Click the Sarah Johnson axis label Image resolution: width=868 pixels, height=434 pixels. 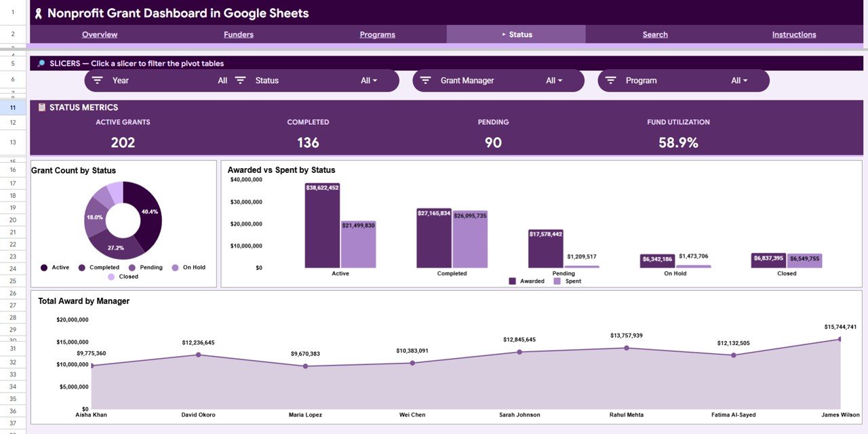[x=519, y=415]
